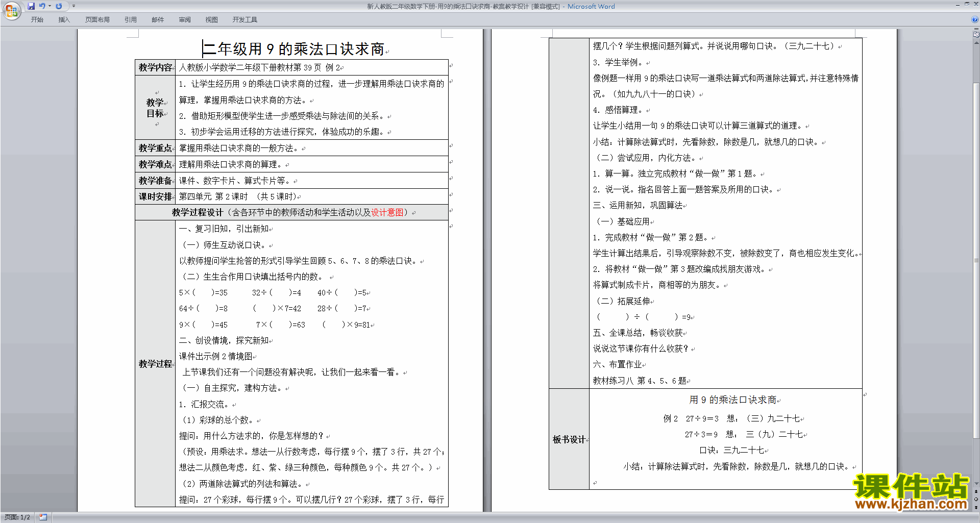Viewport: 980px width, 523px height.
Task: Click the line 三、运用新知,巩固算法
Action: pyautogui.click(x=638, y=205)
